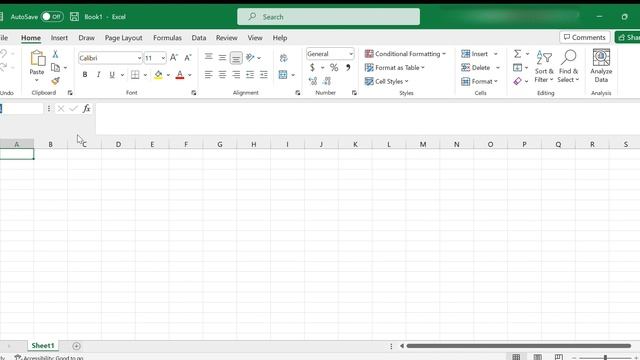Align text right
This screenshot has height=360, width=640.
(236, 75)
